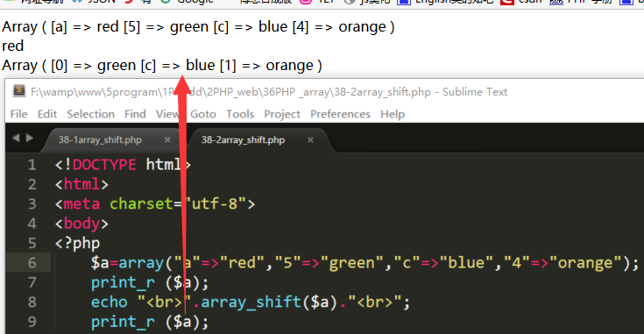Open the Edit menu
Viewport: 644px width, 334px height.
(x=47, y=114)
